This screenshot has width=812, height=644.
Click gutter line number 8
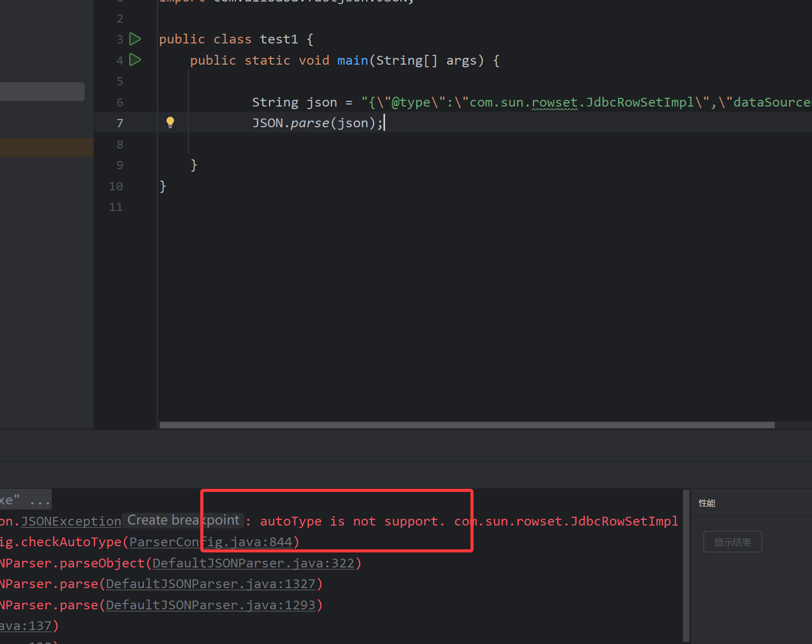click(120, 144)
